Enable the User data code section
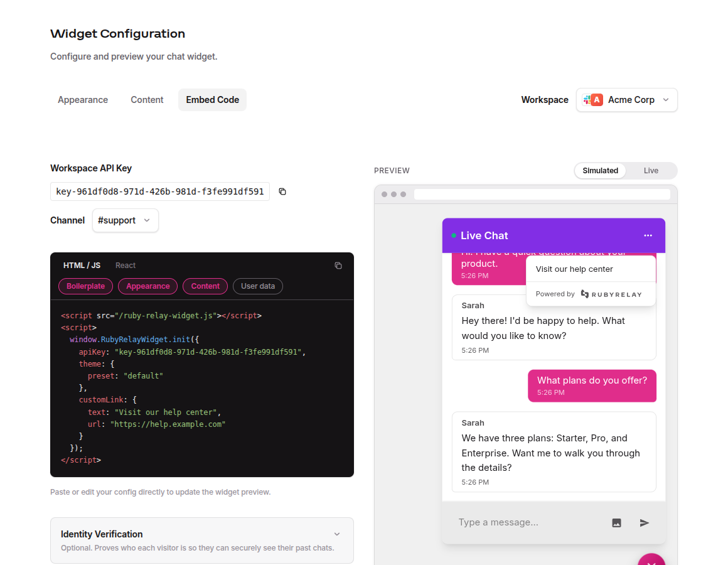The height and width of the screenshot is (565, 728). 258,286
